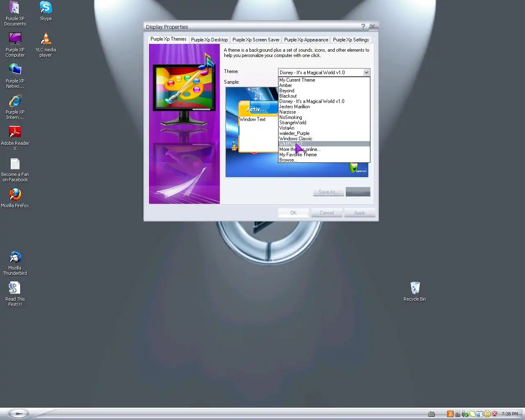This screenshot has width=525, height=420.
Task: Launch VLC media player from desktop
Action: [46, 44]
